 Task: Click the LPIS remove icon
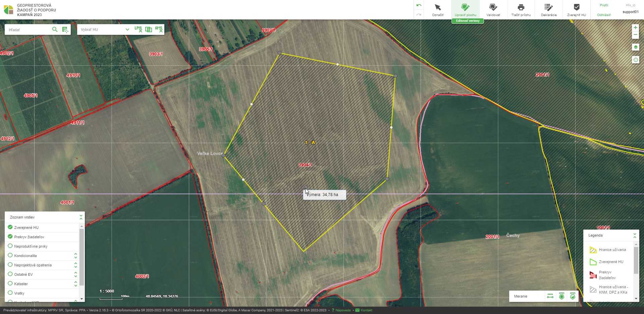click(x=138, y=29)
